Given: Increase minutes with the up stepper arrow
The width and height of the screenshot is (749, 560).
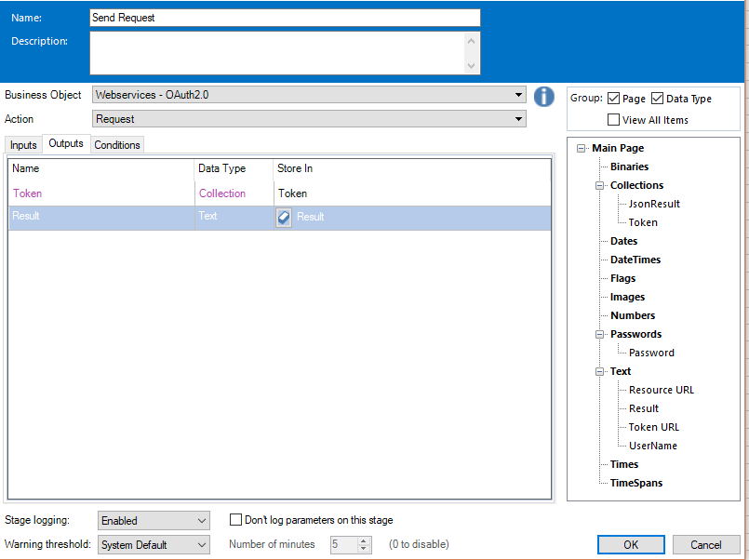Looking at the screenshot, I should point(364,540).
